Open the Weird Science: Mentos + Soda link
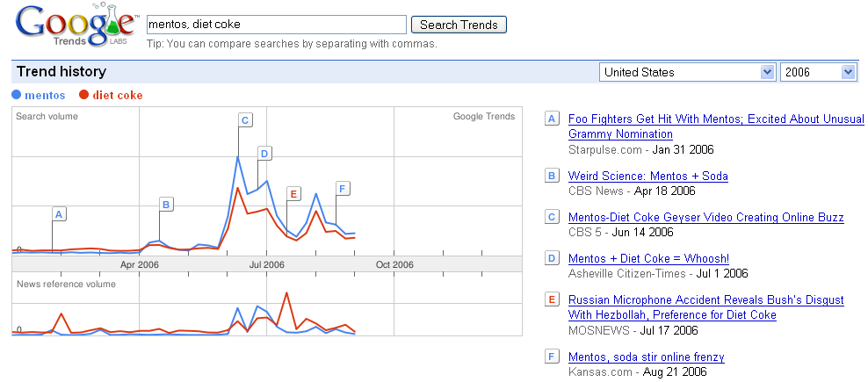This screenshot has height=382, width=868. [x=648, y=176]
